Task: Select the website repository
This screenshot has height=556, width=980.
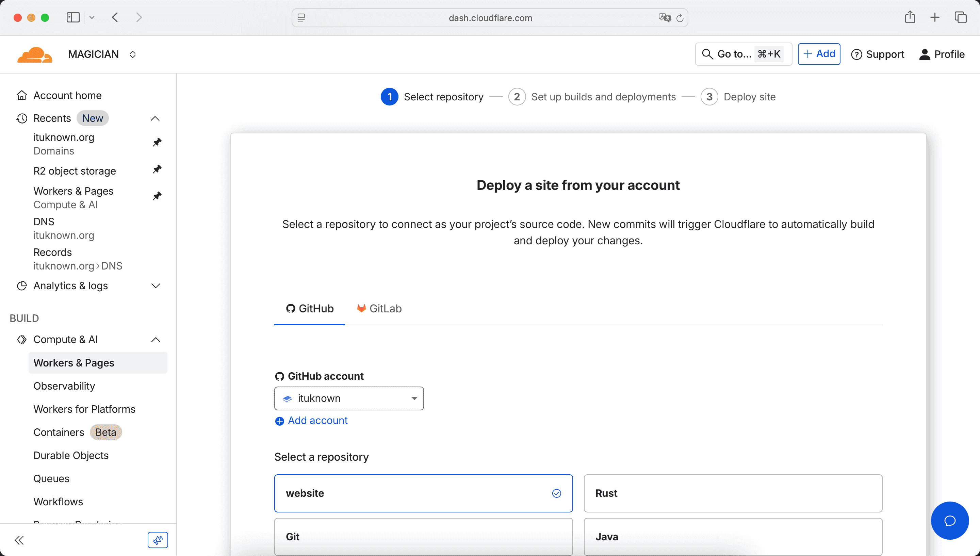Action: click(423, 493)
